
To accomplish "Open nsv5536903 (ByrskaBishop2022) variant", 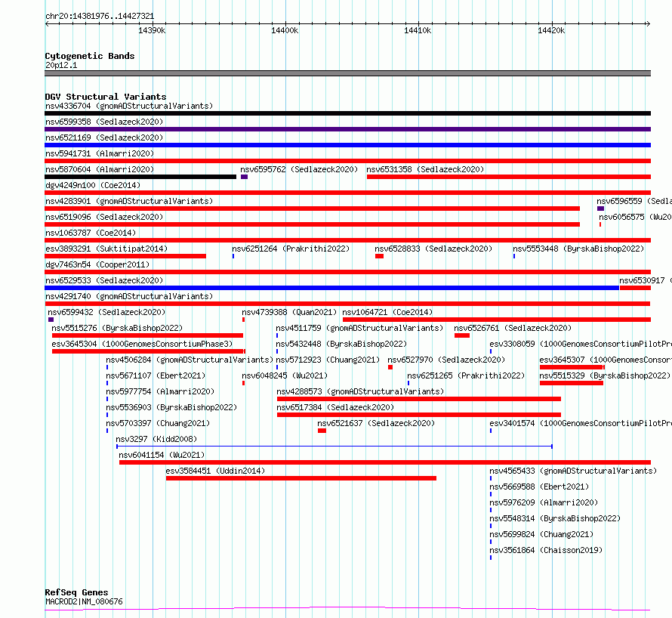I will pos(171,407).
